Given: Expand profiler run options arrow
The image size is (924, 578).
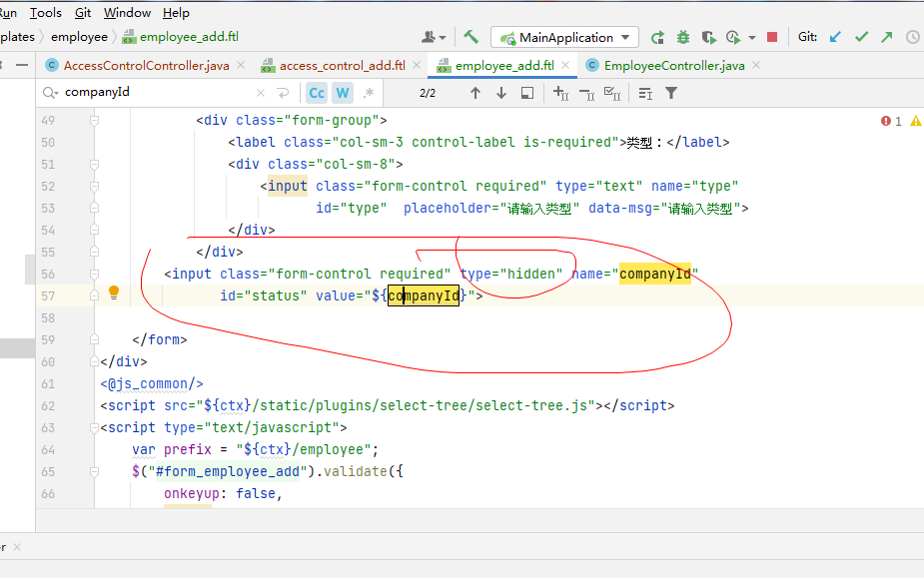Looking at the screenshot, I should [752, 38].
